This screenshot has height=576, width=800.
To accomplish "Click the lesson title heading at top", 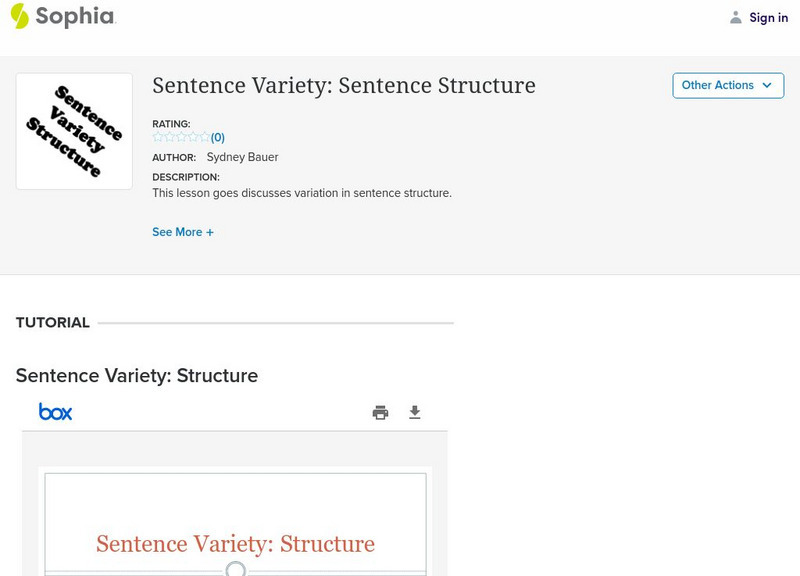I will 343,86.
